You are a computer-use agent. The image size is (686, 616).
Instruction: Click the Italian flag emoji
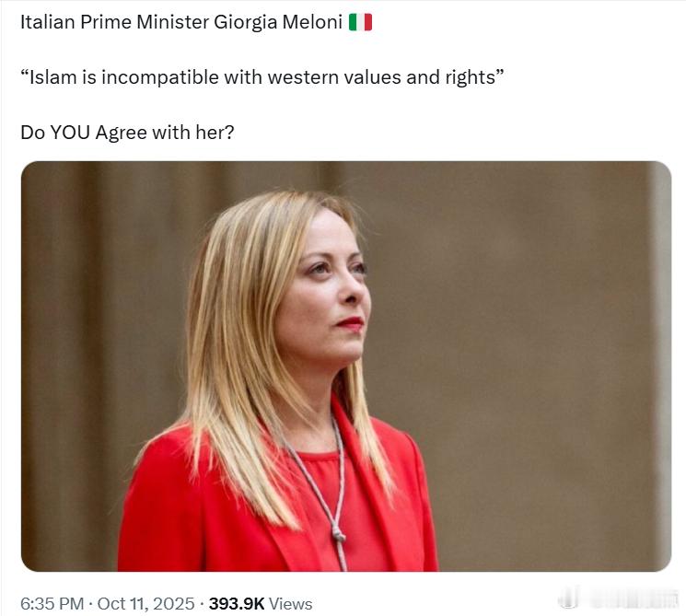pyautogui.click(x=360, y=22)
